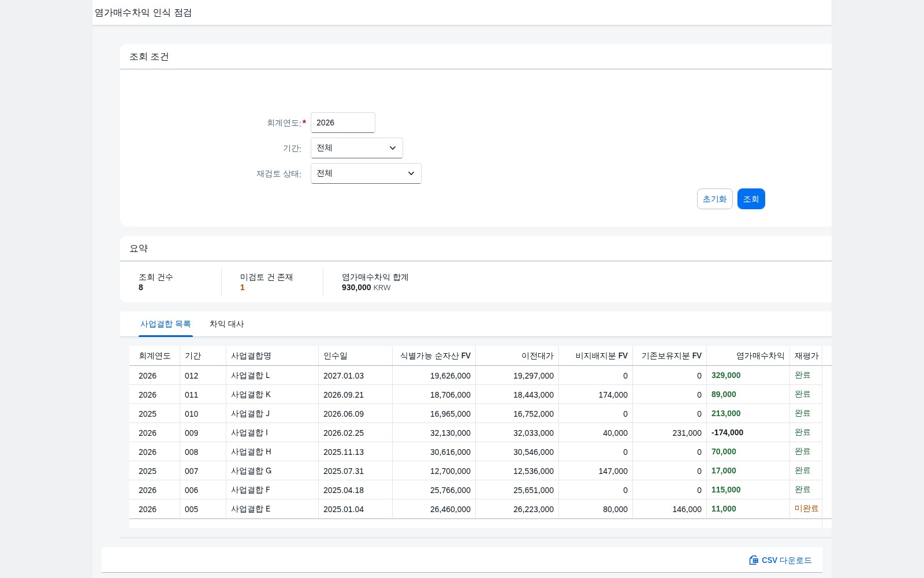The image size is (924, 578).
Task: Click acquisition date 2026.09.21
Action: (x=344, y=395)
